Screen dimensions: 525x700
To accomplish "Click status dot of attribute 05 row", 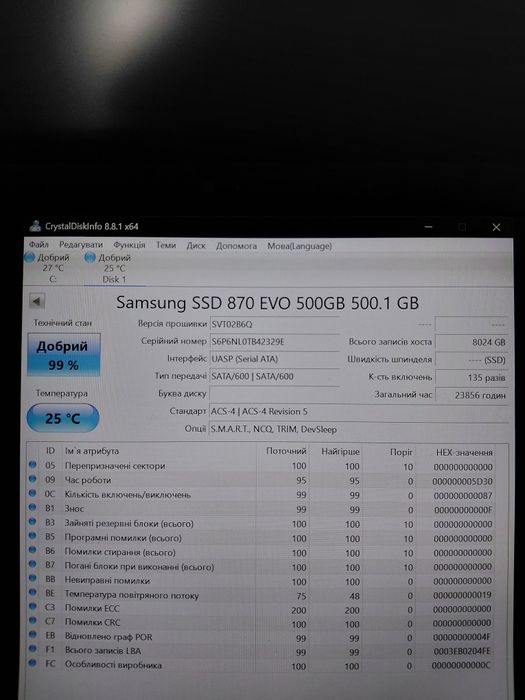I will coord(32,465).
